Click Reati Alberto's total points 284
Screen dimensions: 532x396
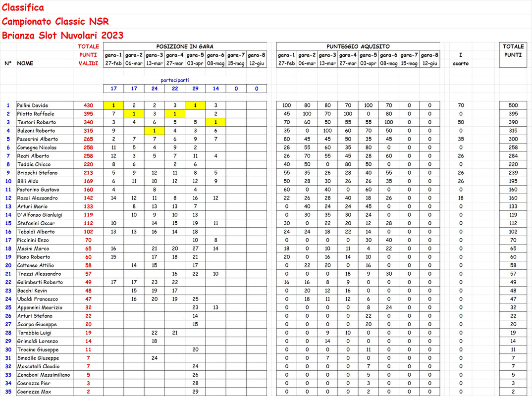click(x=513, y=156)
